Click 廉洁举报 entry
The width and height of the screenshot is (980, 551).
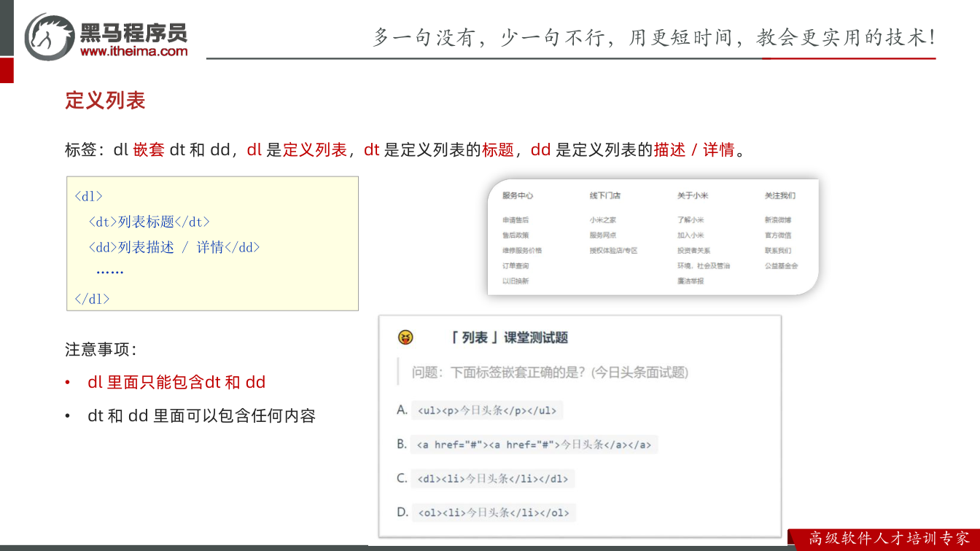[691, 281]
